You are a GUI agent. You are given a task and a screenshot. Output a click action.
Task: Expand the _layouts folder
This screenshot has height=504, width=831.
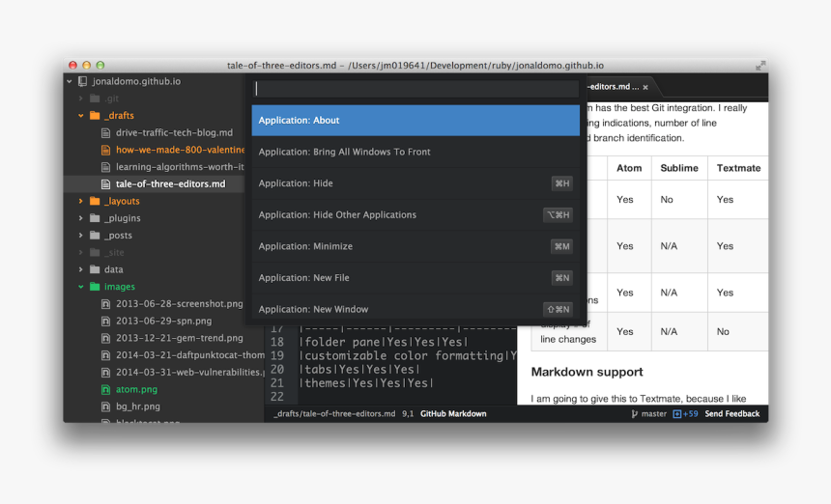pos(81,202)
